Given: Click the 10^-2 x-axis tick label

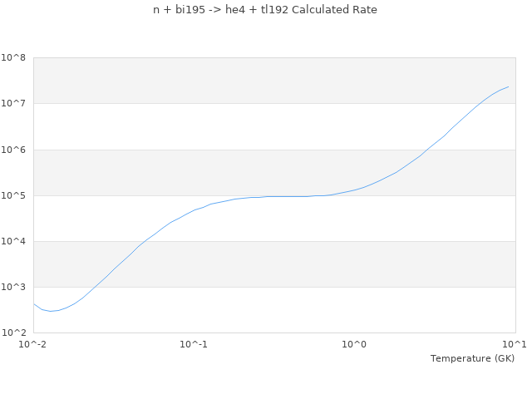Looking at the screenshot, I should (33, 344).
